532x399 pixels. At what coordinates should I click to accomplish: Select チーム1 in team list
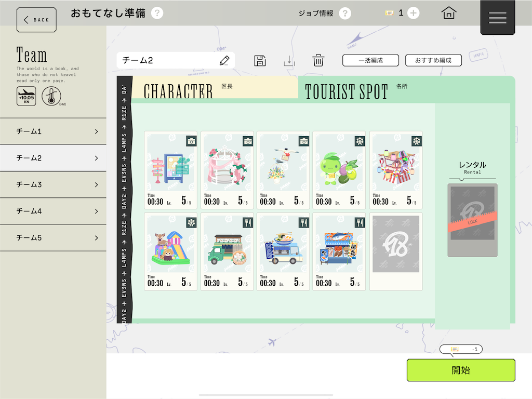click(53, 131)
